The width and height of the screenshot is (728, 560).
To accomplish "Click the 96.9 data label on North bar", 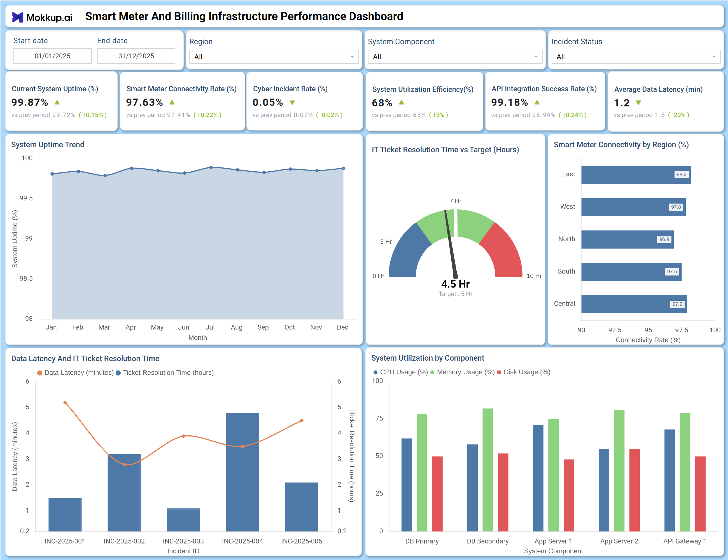I will pos(664,239).
